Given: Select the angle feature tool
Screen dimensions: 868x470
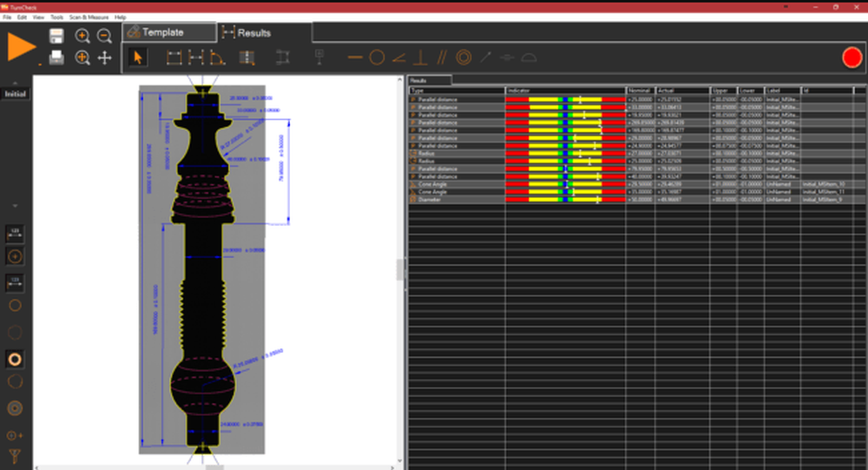Looking at the screenshot, I should click(399, 57).
